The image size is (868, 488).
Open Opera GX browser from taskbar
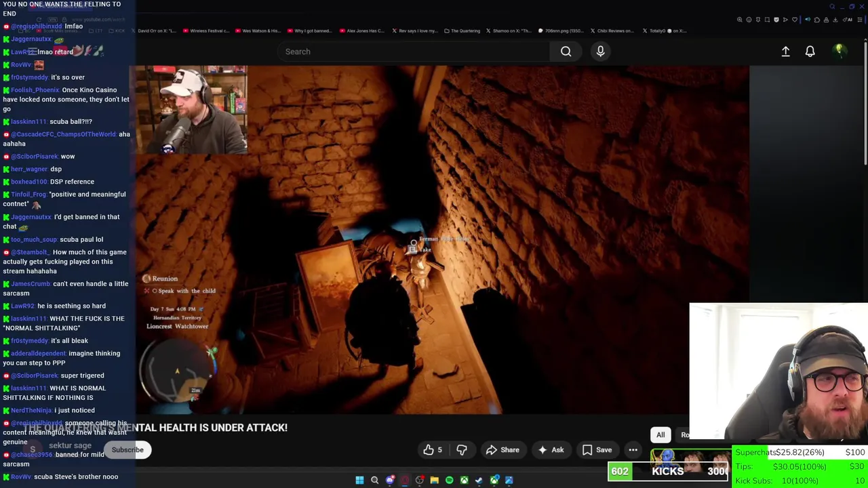[x=405, y=481]
